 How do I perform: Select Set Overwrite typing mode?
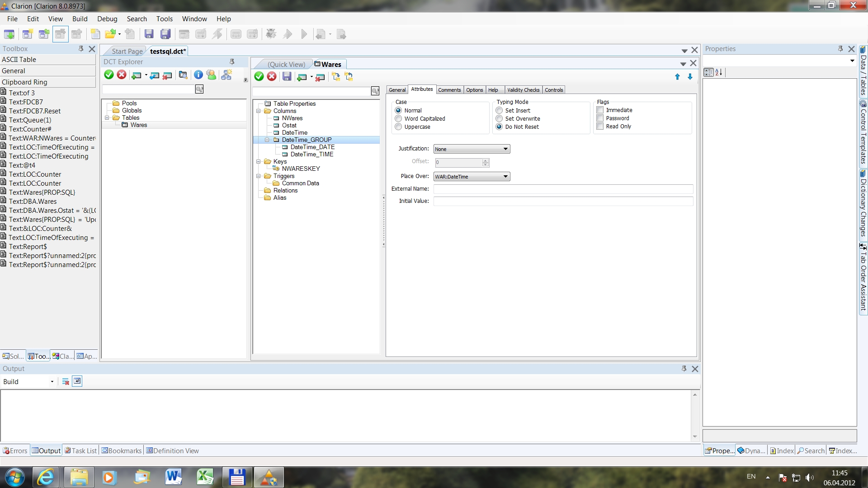tap(499, 119)
